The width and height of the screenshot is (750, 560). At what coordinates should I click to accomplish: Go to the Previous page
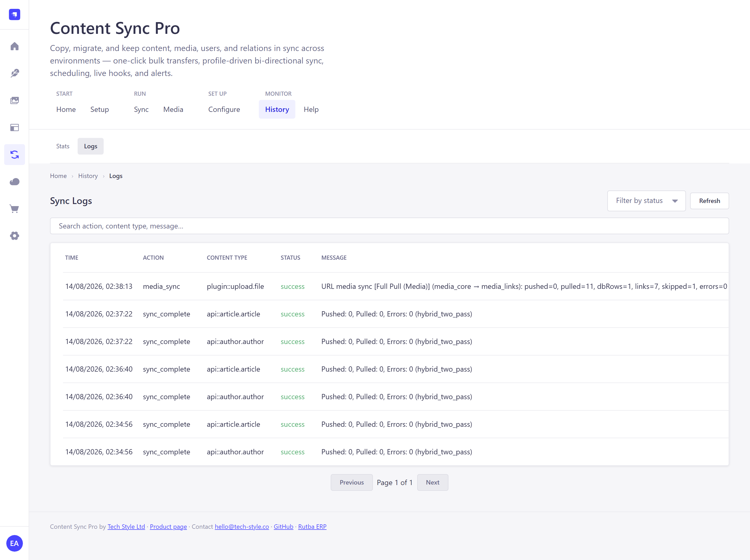(352, 482)
